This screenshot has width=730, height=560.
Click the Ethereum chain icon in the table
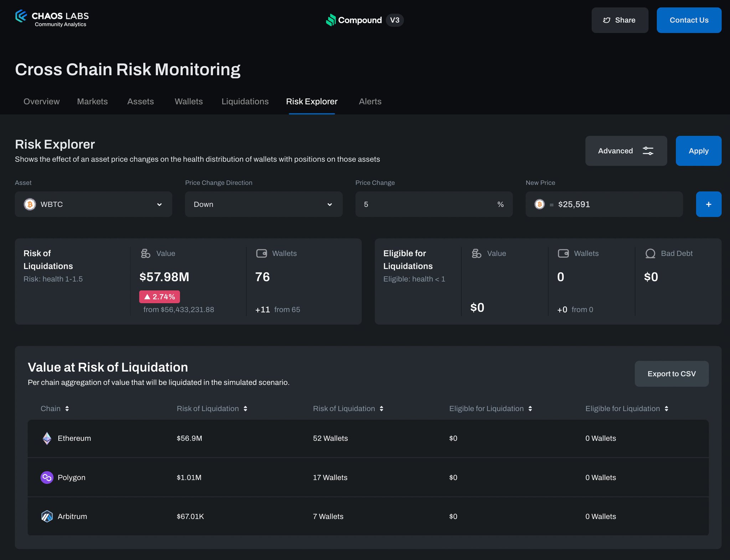(46, 438)
